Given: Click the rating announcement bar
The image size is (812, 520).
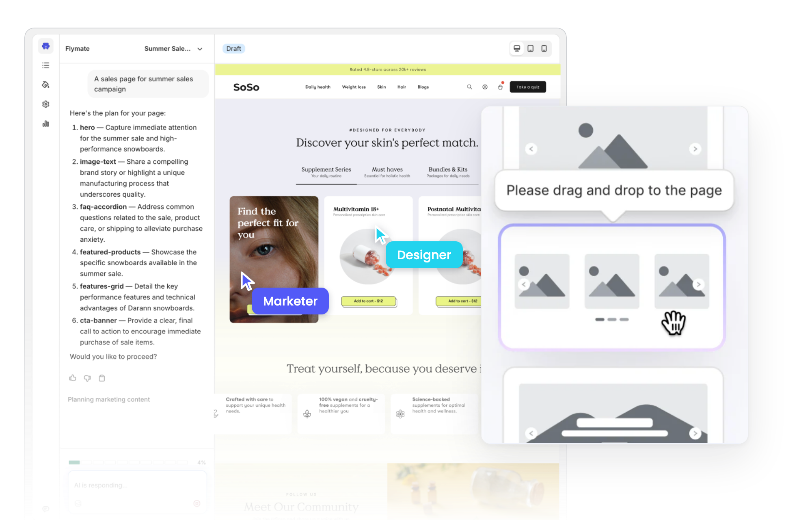Looking at the screenshot, I should [x=388, y=69].
